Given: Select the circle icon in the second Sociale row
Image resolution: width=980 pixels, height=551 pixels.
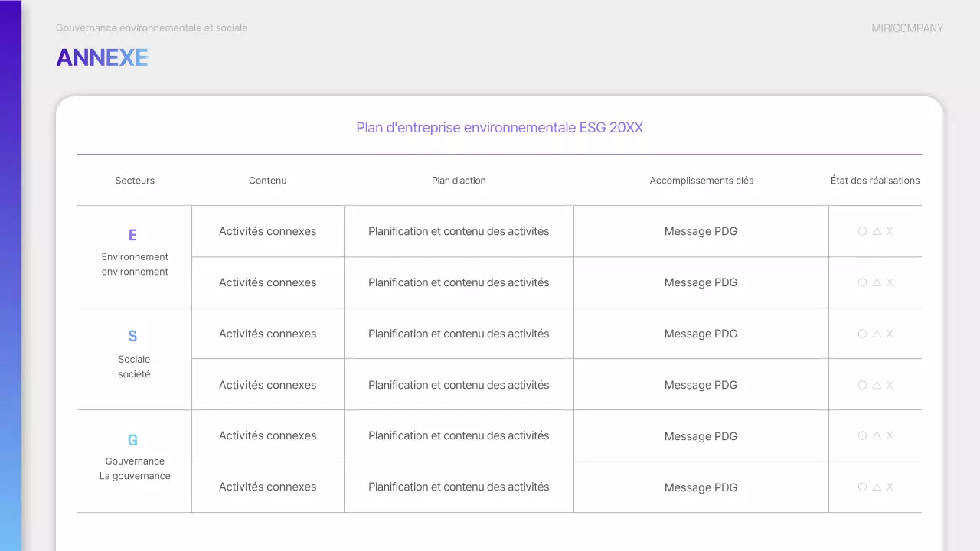Looking at the screenshot, I should [862, 385].
